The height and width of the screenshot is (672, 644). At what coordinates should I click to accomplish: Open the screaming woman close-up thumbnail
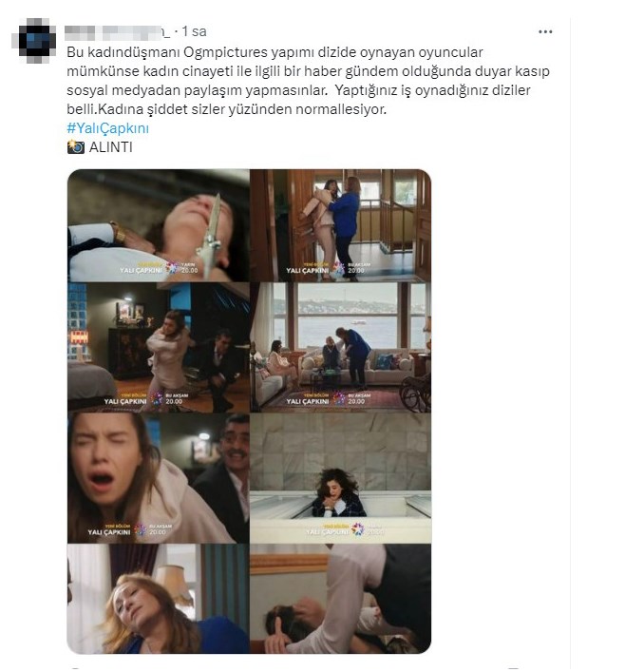(159, 478)
